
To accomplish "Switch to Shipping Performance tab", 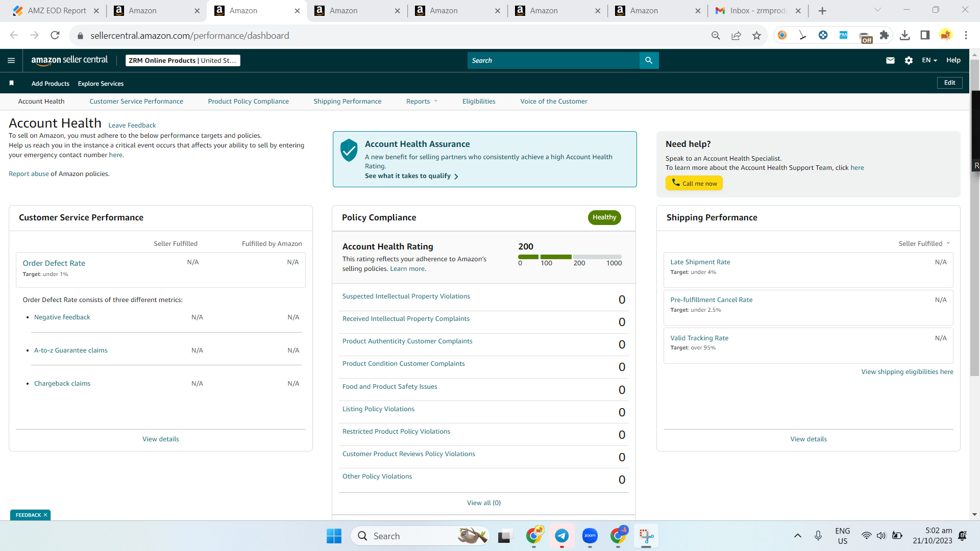I will [348, 101].
